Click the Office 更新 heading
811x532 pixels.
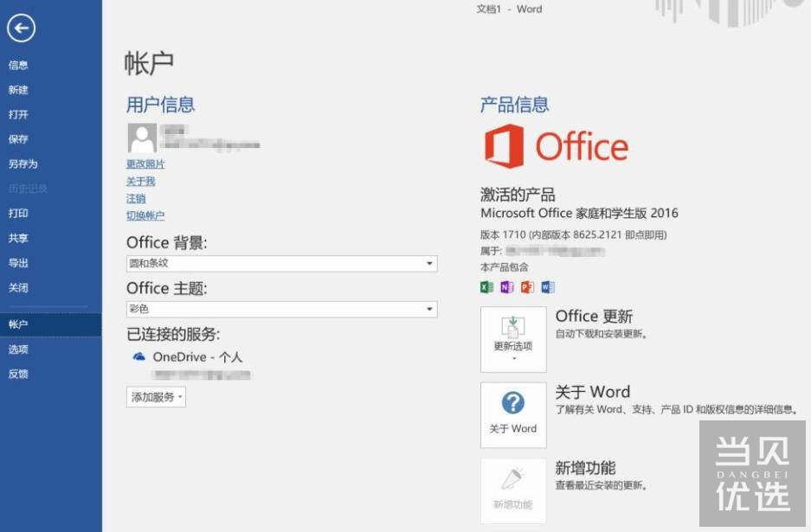coord(594,316)
